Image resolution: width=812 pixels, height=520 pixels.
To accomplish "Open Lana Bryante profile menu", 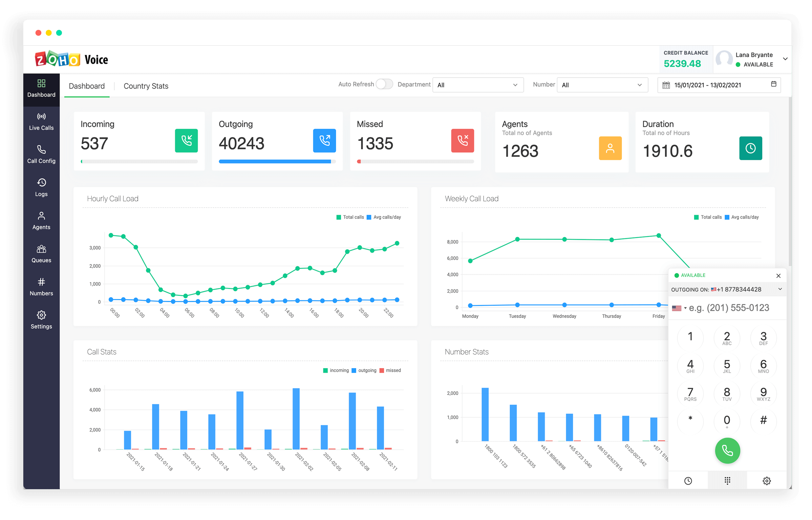I will (753, 59).
